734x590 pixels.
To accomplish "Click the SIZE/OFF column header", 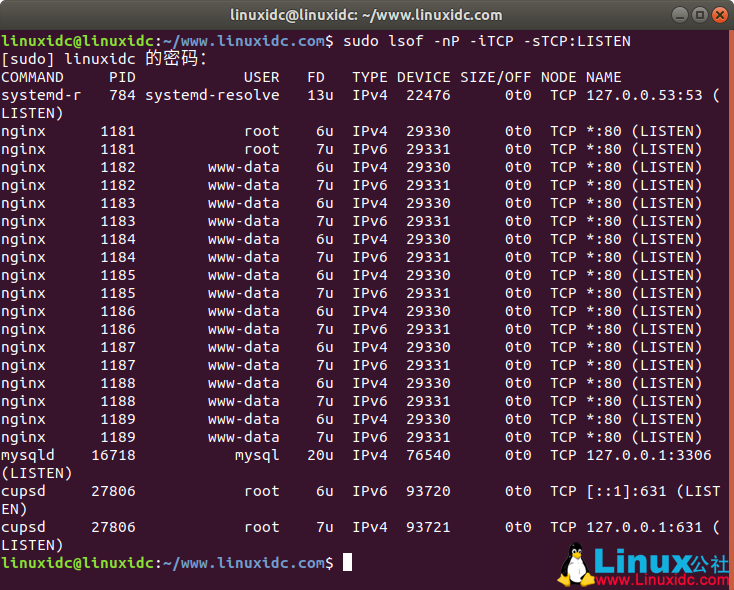I will pos(496,77).
